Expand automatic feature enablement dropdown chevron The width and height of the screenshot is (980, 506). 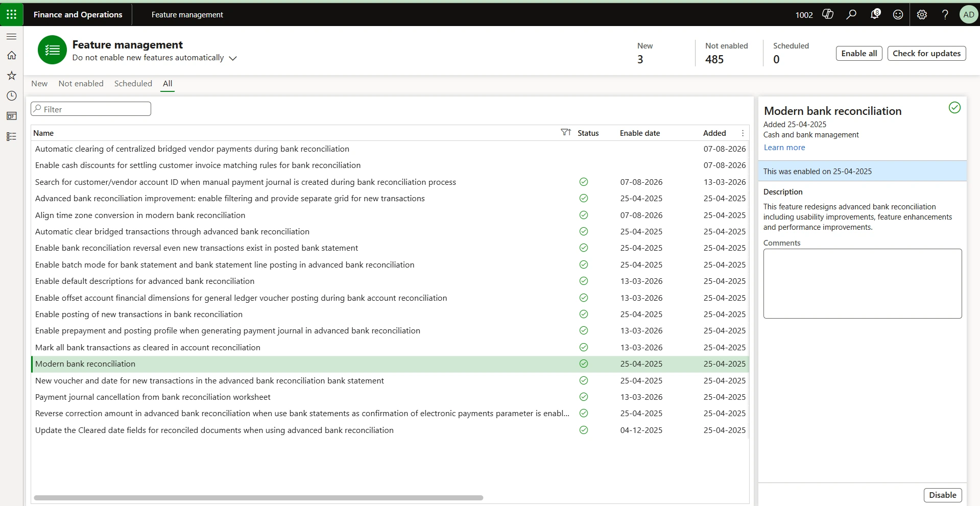point(233,58)
